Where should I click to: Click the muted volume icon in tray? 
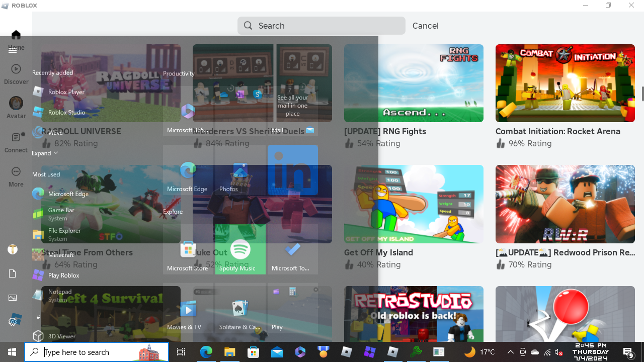pyautogui.click(x=558, y=352)
